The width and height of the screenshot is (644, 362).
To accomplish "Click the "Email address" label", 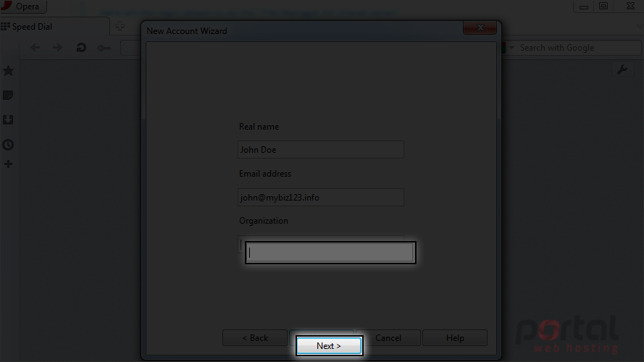I will click(265, 174).
